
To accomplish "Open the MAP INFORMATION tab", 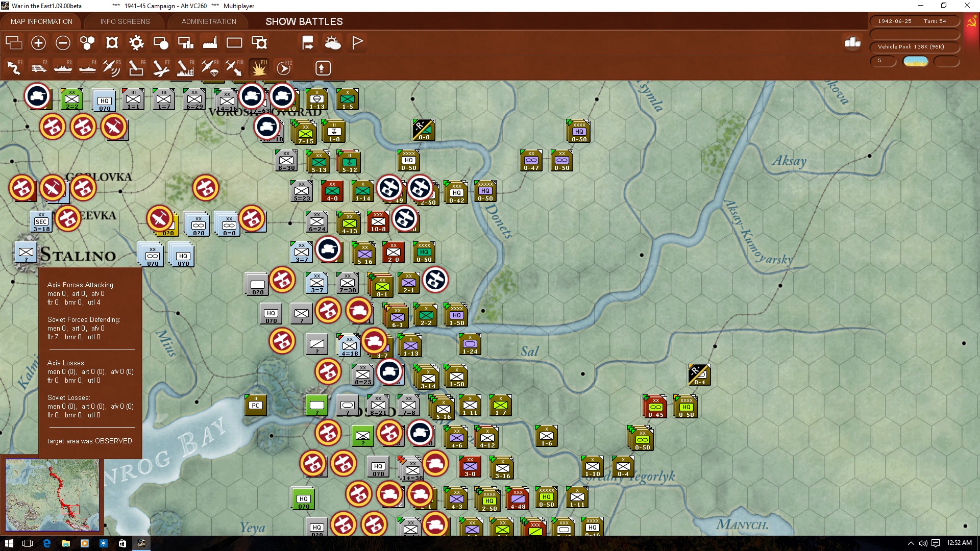I will pos(41,21).
